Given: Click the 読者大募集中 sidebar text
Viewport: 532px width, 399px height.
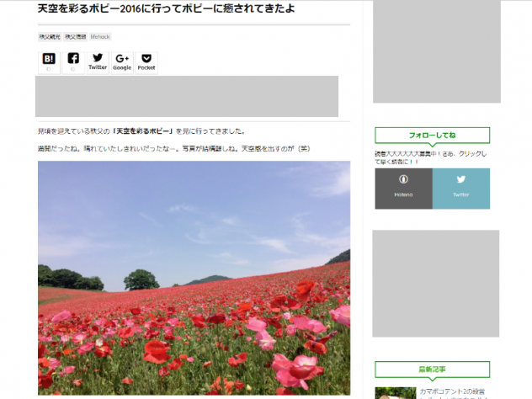Looking at the screenshot, I should pyautogui.click(x=430, y=157).
